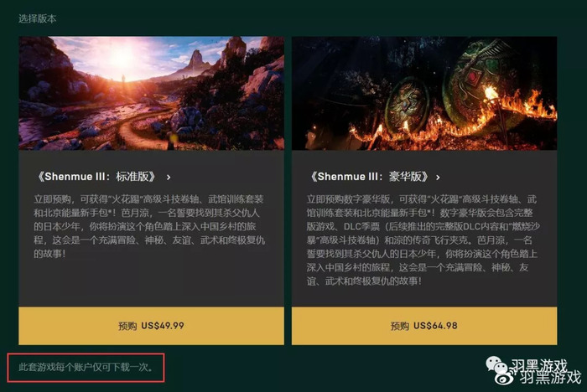Pre-order deluxe edition for US$64.98
The width and height of the screenshot is (587, 392).
coord(424,326)
